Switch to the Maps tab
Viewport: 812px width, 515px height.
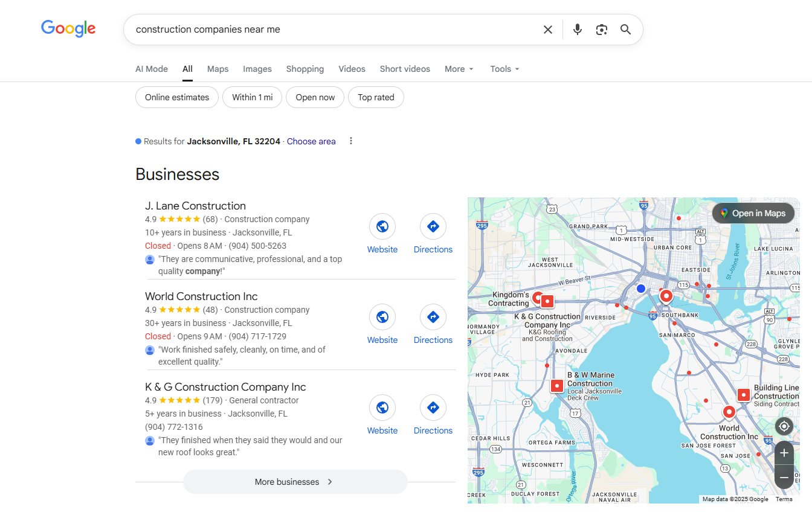click(x=217, y=69)
